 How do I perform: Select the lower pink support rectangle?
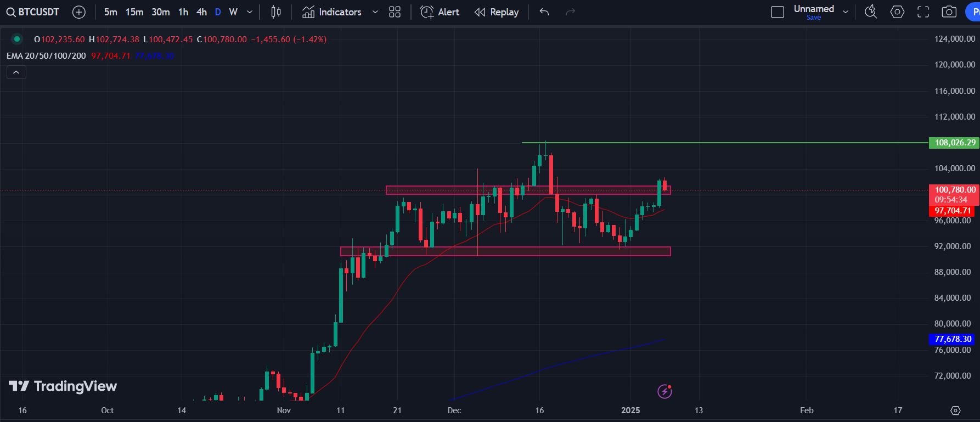pos(505,251)
